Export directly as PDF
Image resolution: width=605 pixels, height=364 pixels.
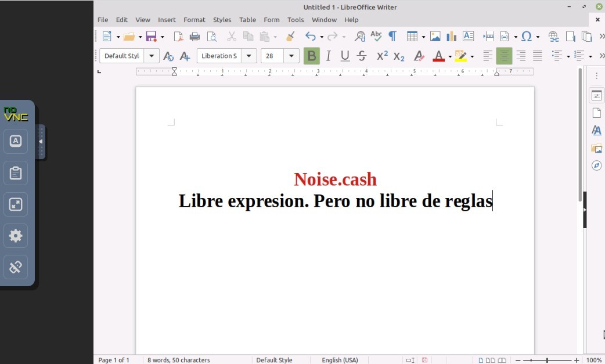click(178, 37)
